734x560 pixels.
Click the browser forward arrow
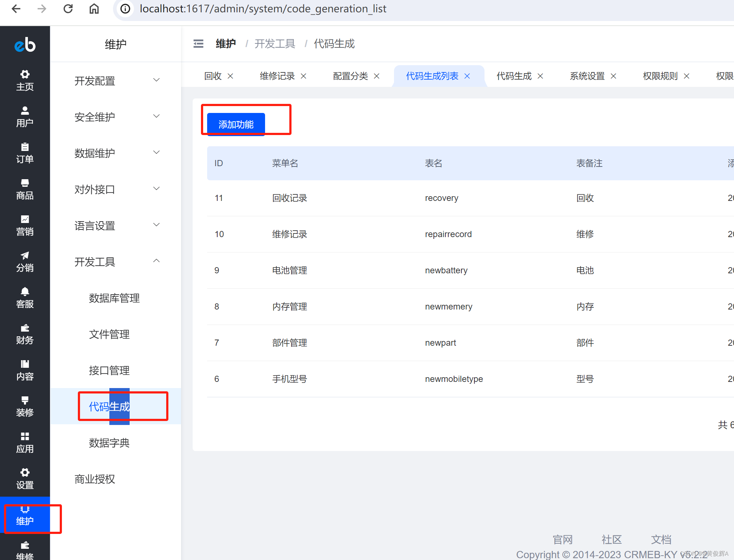click(x=42, y=9)
